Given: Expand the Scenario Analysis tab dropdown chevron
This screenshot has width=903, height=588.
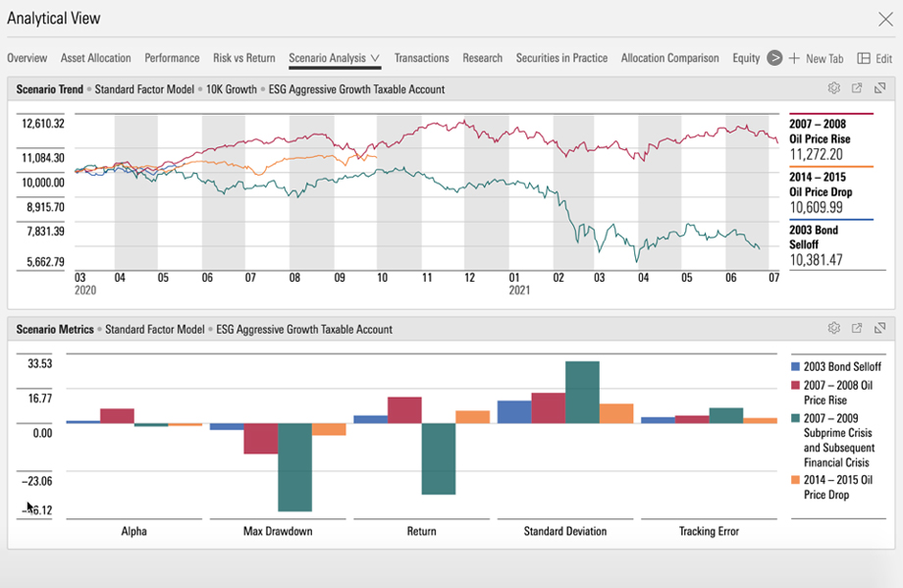Looking at the screenshot, I should tap(375, 59).
